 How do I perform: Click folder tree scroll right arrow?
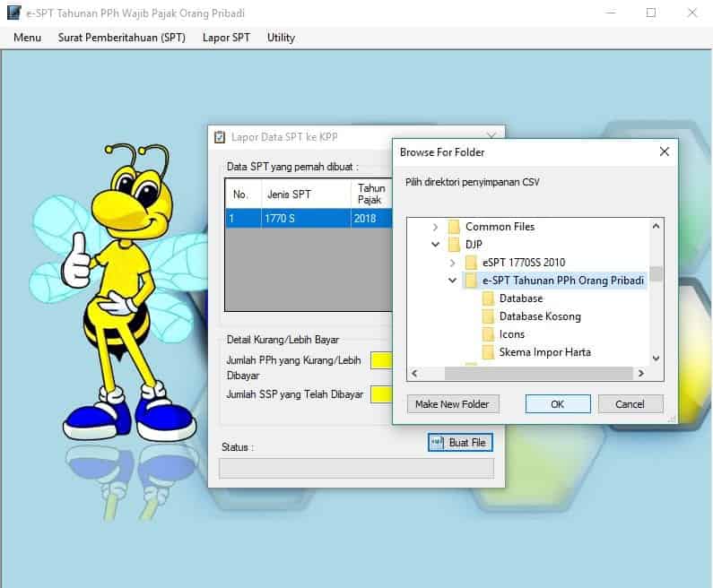(640, 373)
